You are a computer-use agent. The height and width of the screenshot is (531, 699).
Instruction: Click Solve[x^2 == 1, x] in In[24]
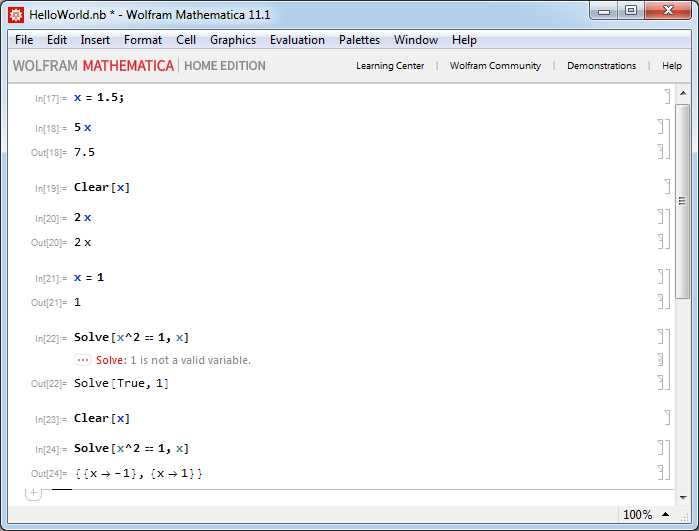tap(132, 448)
